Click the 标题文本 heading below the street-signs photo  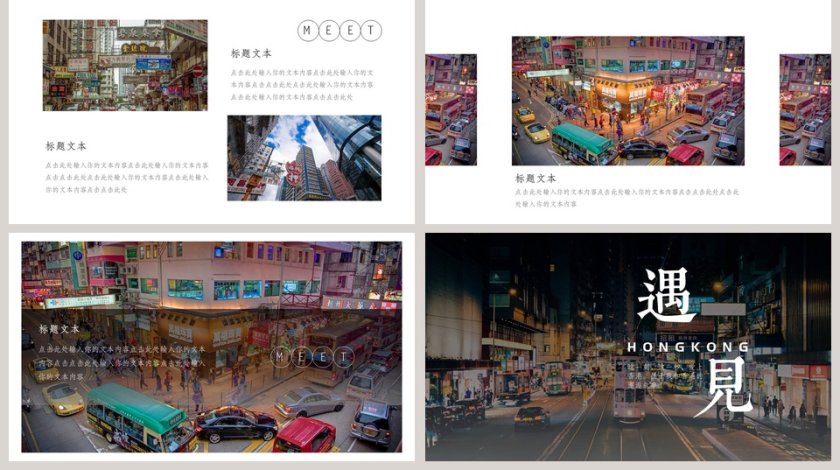click(x=66, y=146)
